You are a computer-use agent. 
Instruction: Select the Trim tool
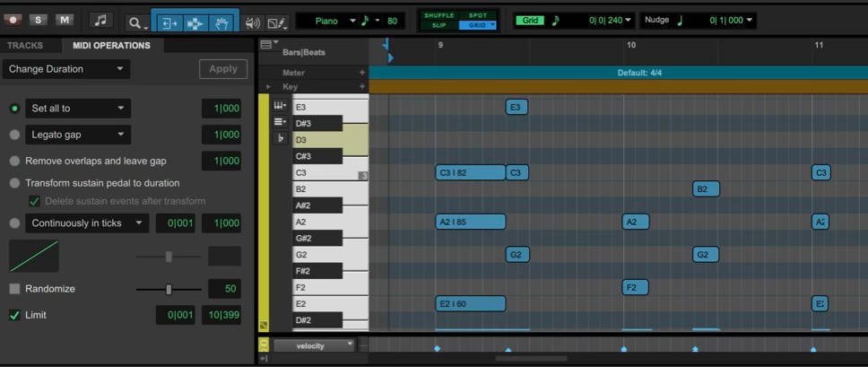point(168,22)
